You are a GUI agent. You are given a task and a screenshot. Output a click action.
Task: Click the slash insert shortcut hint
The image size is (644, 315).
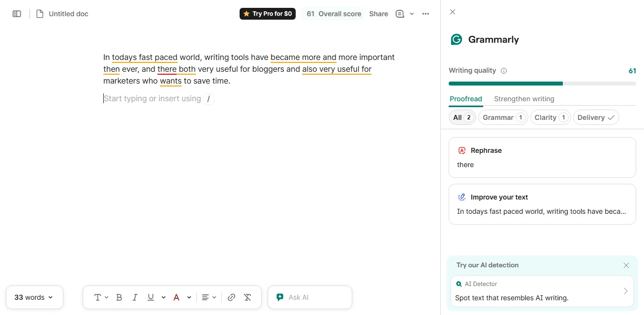(209, 99)
